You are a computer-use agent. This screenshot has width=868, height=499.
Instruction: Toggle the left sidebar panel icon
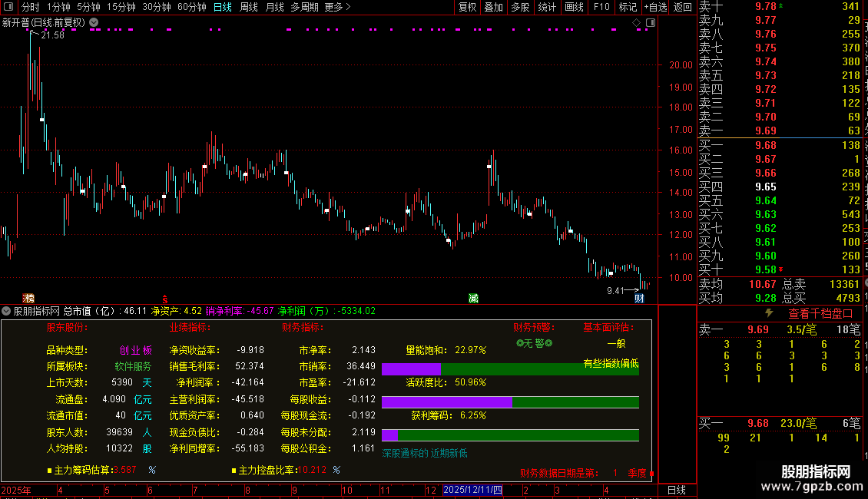(x=8, y=7)
